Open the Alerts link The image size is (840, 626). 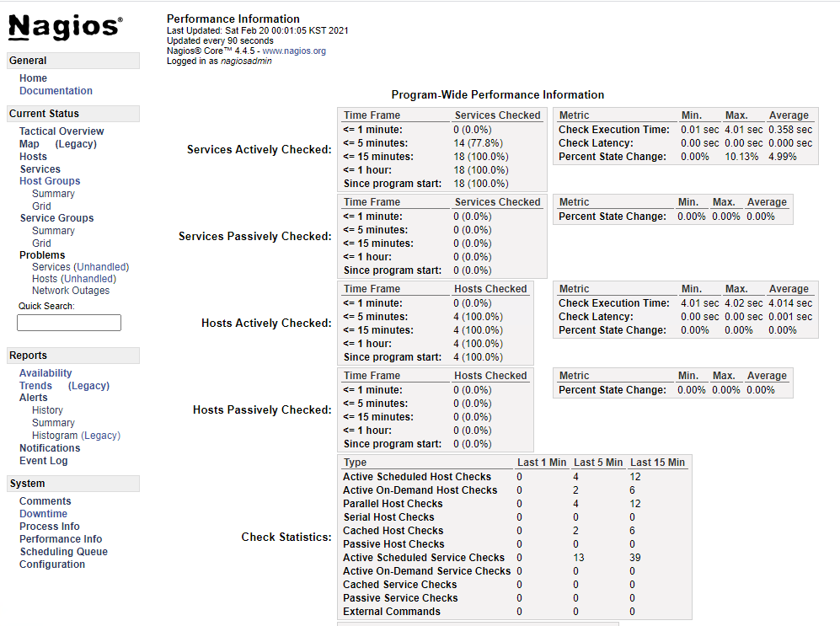pos(33,398)
